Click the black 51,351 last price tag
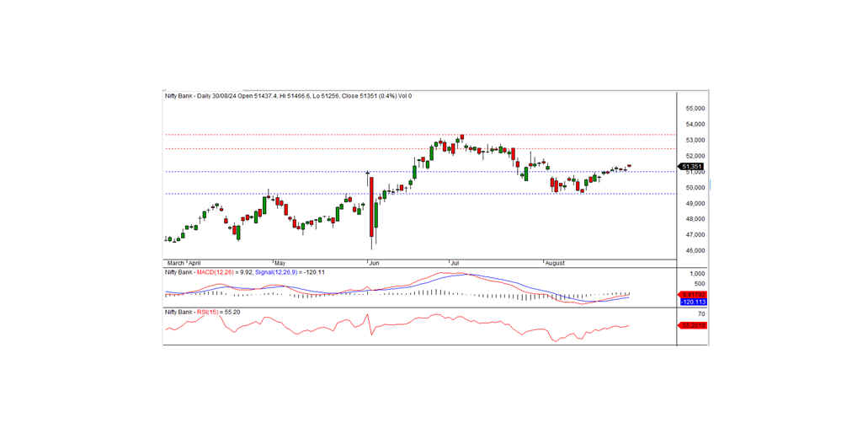 pyautogui.click(x=691, y=166)
